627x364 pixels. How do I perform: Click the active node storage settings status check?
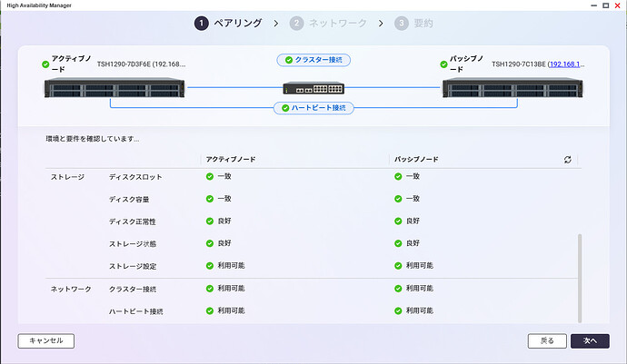click(x=210, y=265)
